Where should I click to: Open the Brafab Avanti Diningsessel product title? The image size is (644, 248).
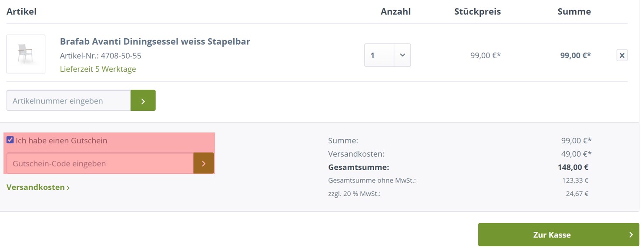tap(155, 42)
